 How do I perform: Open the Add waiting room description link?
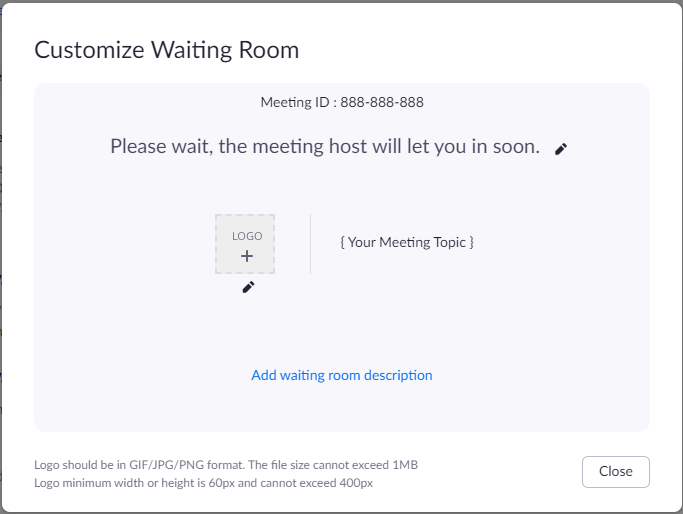pyautogui.click(x=341, y=375)
